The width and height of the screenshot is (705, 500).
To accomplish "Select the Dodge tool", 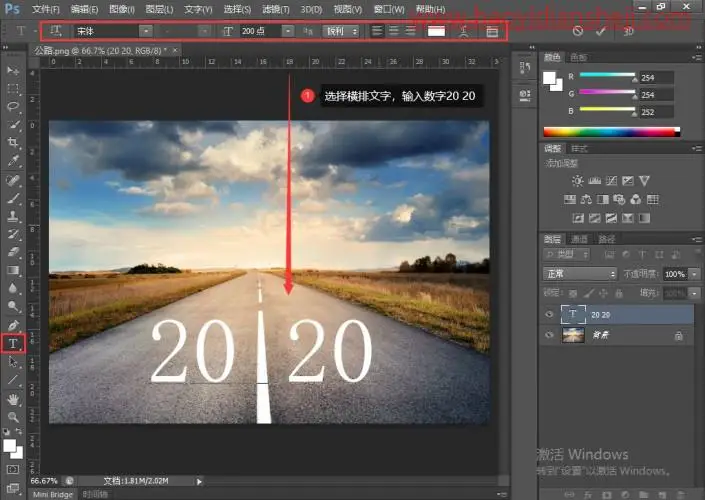I will 13,306.
